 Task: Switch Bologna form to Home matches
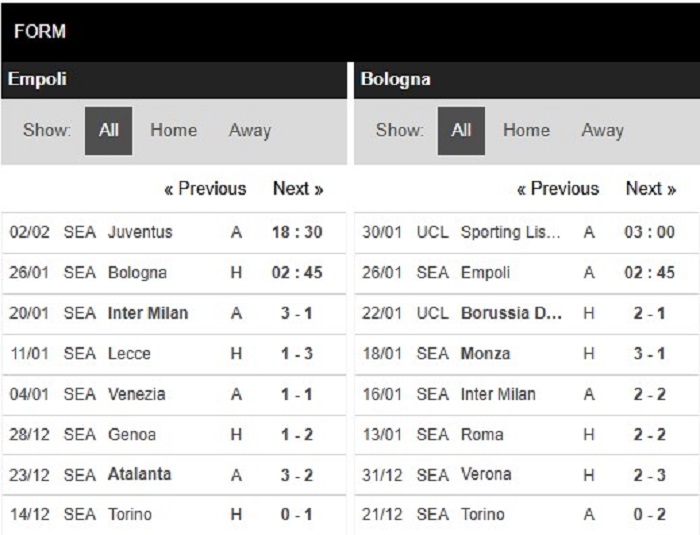pyautogui.click(x=526, y=130)
